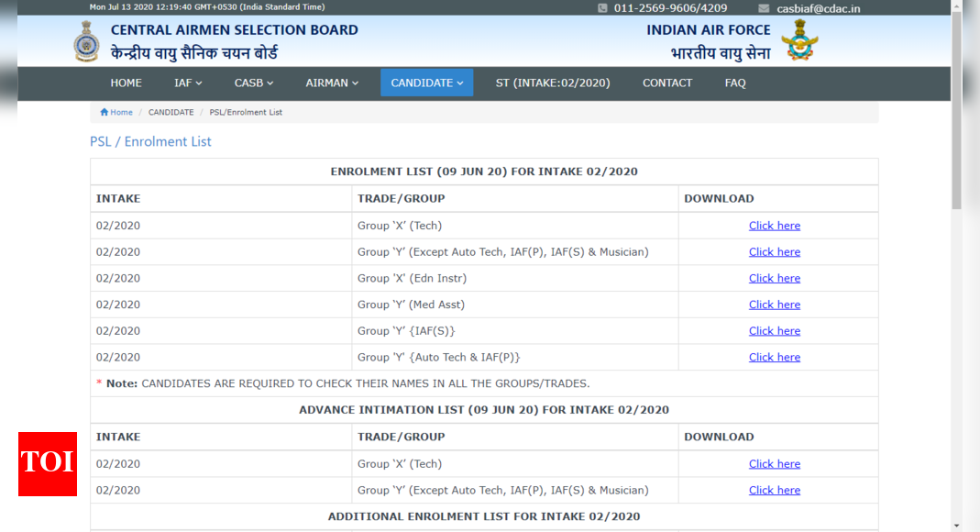Download enrolment list for Group 'X' (Edn Instr)
The image size is (980, 532).
point(774,278)
